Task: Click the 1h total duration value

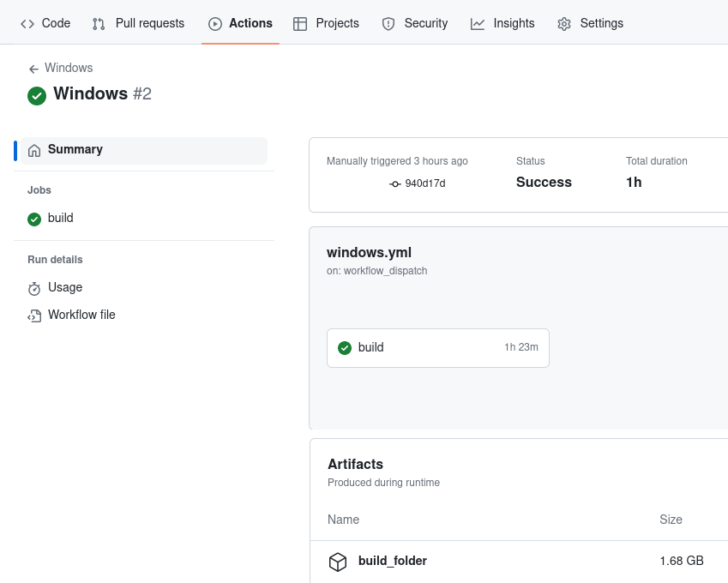Action: coord(634,182)
